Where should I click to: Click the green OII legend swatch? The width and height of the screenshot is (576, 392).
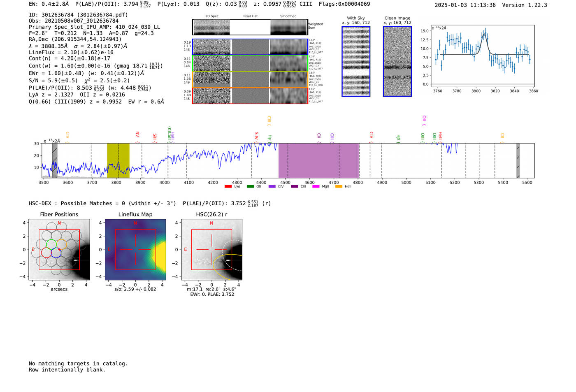250,187
